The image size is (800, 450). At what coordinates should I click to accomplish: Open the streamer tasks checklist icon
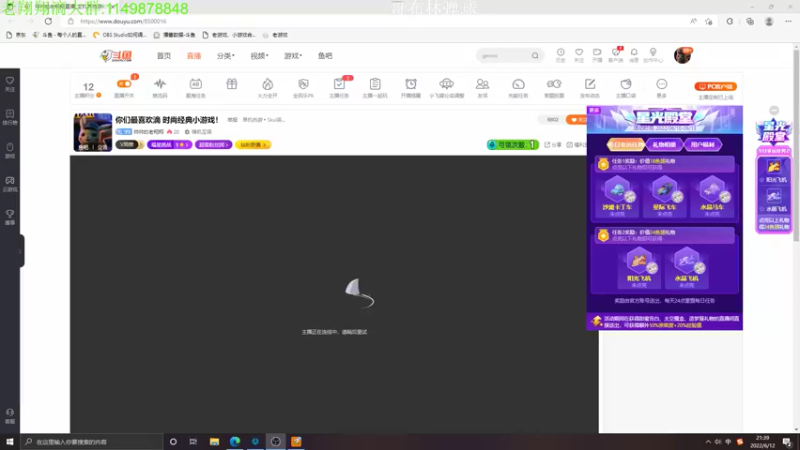339,87
